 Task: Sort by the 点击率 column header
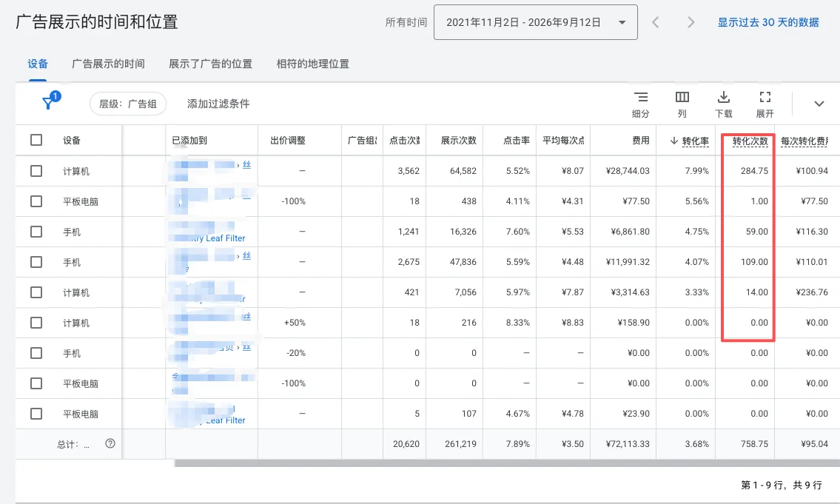(517, 141)
